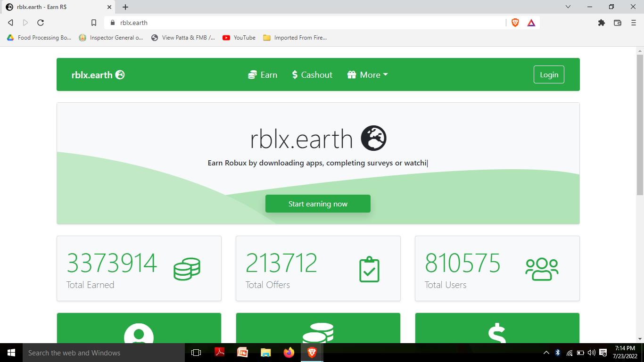Click the Search the web and Windows box
This screenshot has width=644, height=362.
point(104,353)
